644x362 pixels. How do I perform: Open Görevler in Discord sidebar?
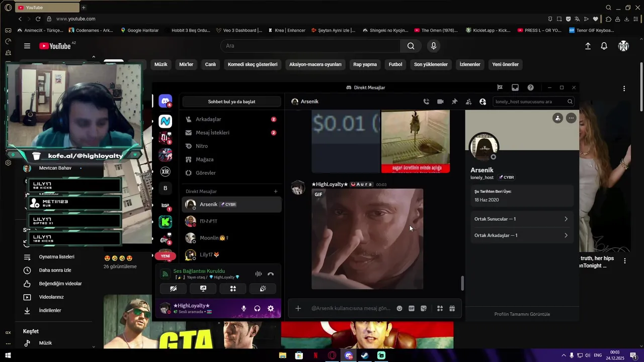[231, 172]
